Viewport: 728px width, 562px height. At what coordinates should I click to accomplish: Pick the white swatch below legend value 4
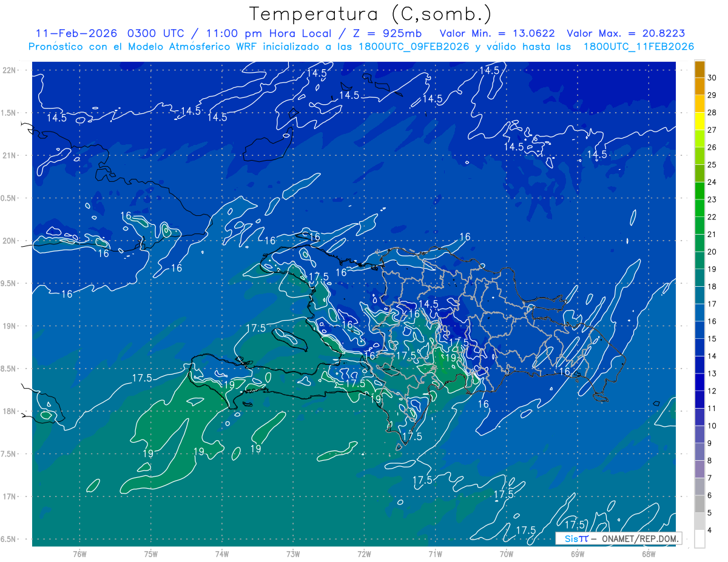(x=699, y=540)
